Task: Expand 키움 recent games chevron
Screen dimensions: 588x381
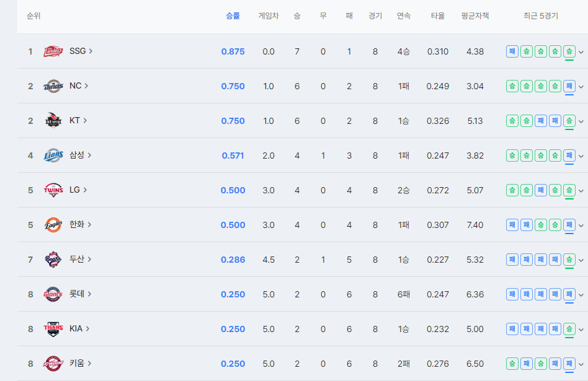Action: click(581, 364)
